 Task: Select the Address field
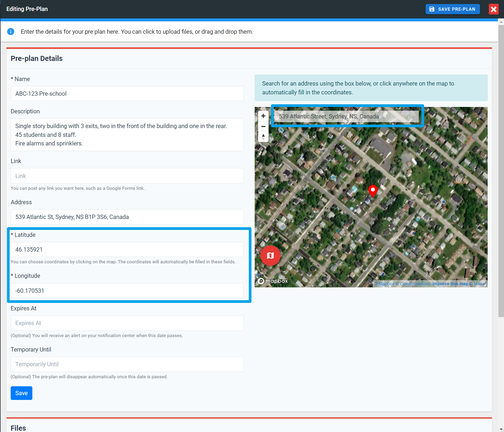127,217
